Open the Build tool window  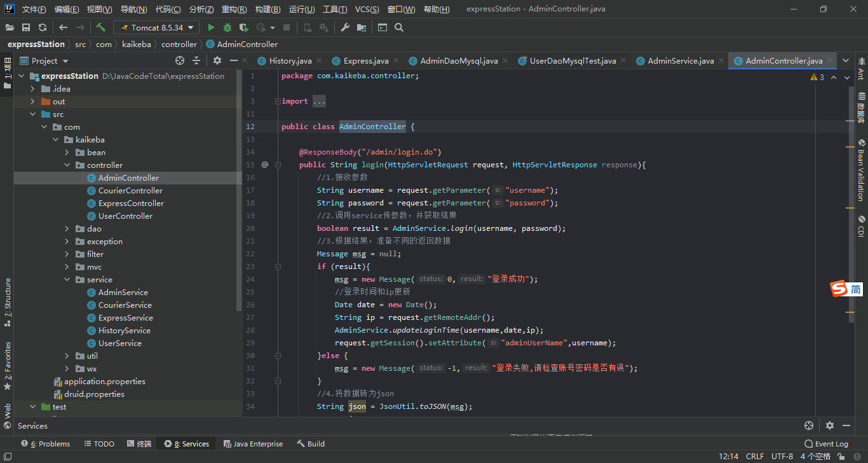pyautogui.click(x=311, y=444)
